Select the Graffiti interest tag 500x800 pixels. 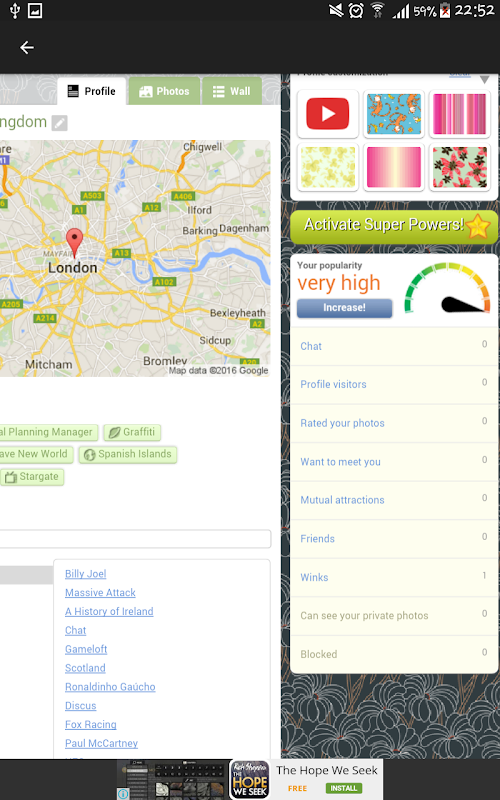132,432
